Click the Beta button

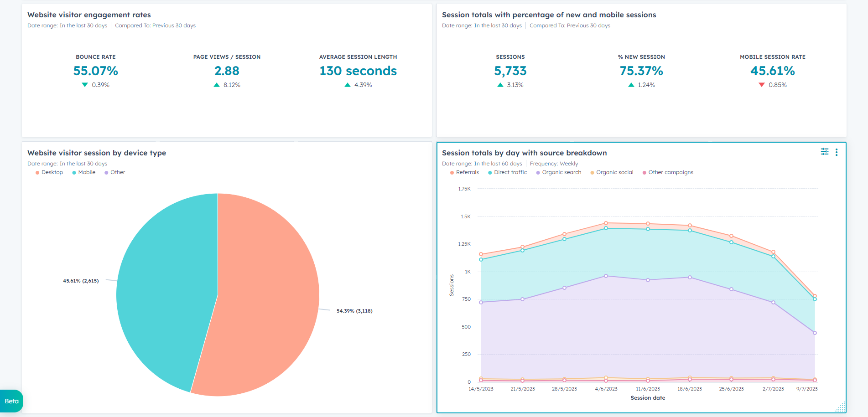(x=11, y=401)
